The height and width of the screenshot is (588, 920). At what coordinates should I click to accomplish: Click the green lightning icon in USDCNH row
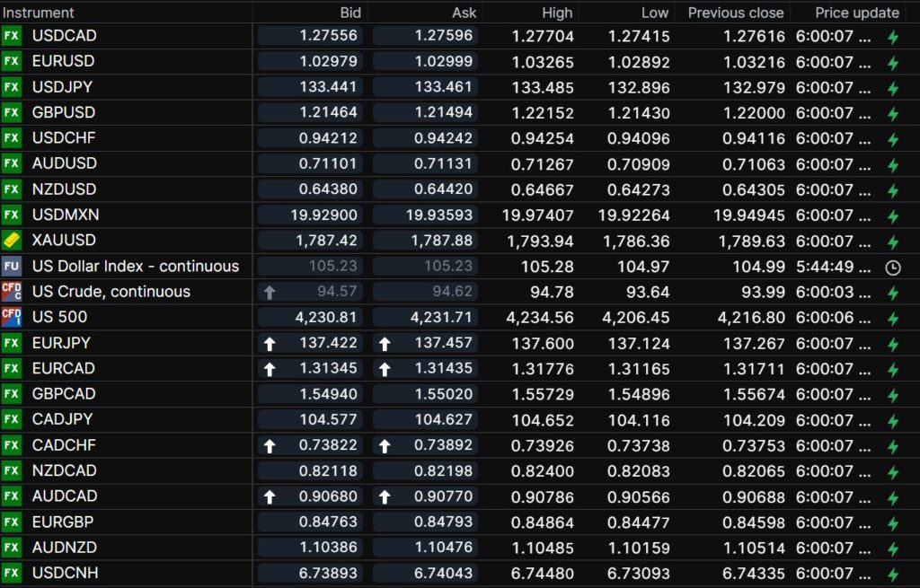pyautogui.click(x=892, y=575)
